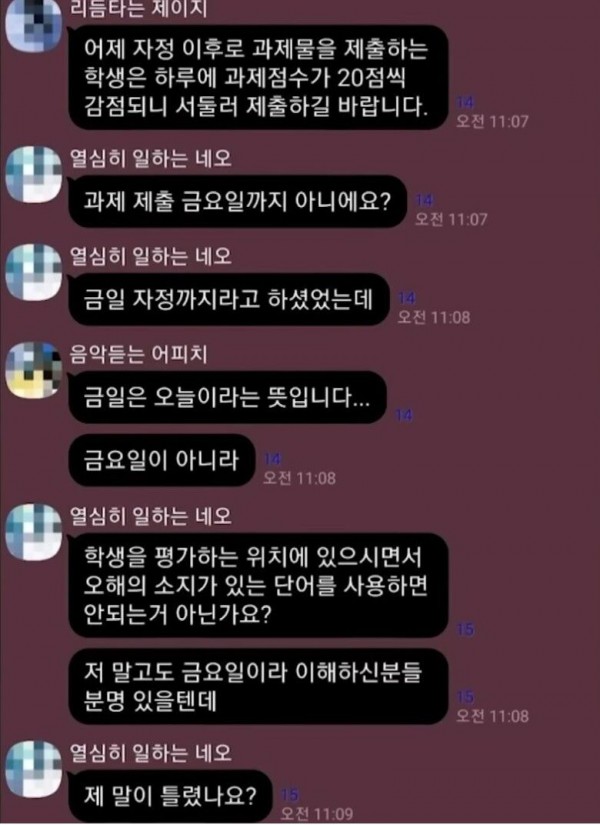Screen dimensions: 600x825
Task: Select the '제 말이 틀렸나요?' bubble
Action: (x=171, y=796)
